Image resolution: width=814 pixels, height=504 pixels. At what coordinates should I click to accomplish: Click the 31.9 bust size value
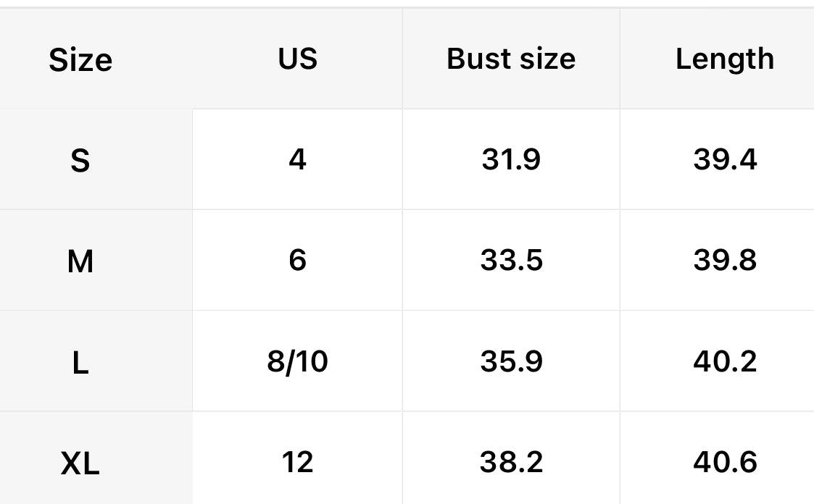click(x=511, y=159)
